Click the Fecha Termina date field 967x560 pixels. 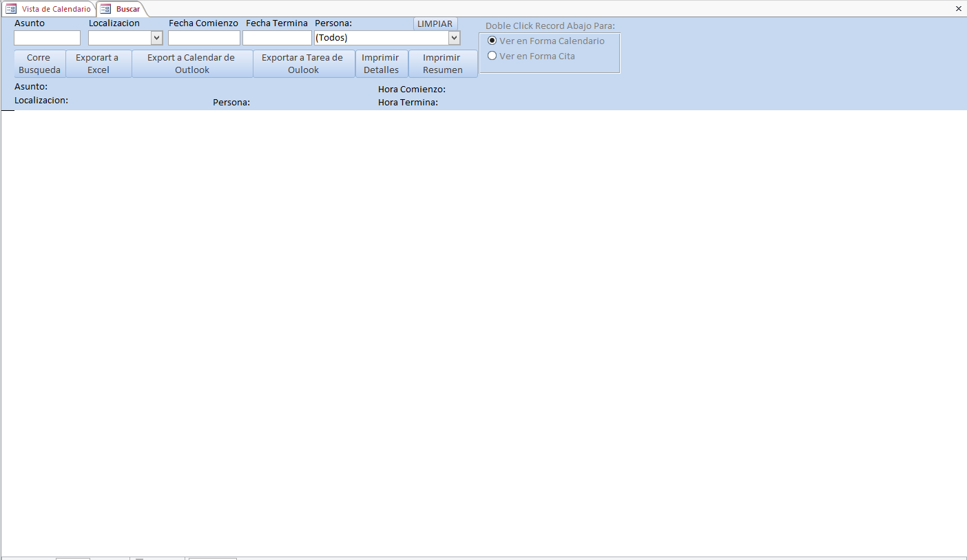pos(277,38)
